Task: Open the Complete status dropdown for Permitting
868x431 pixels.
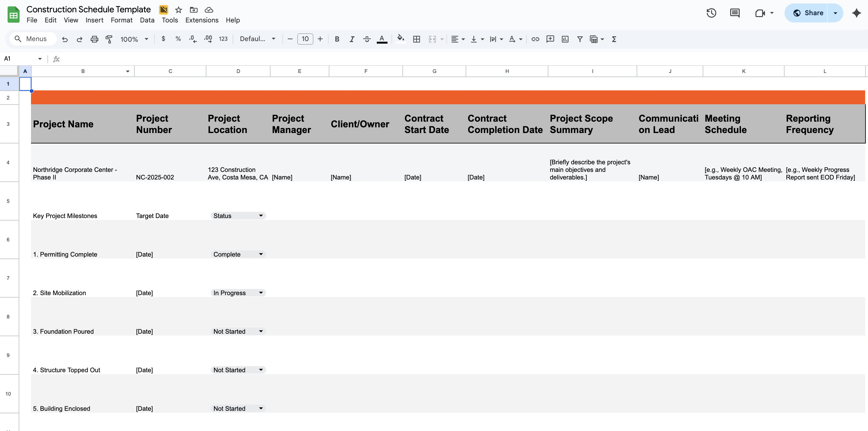Action: (260, 254)
